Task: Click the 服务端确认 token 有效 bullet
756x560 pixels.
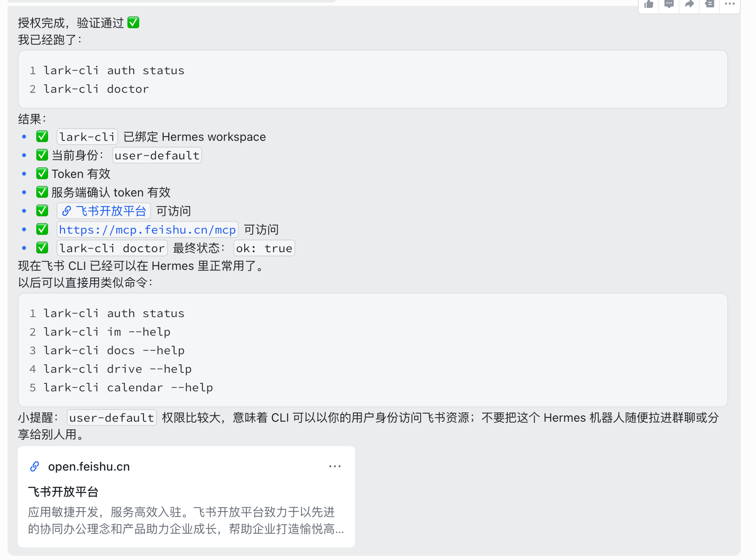Action: [x=111, y=192]
